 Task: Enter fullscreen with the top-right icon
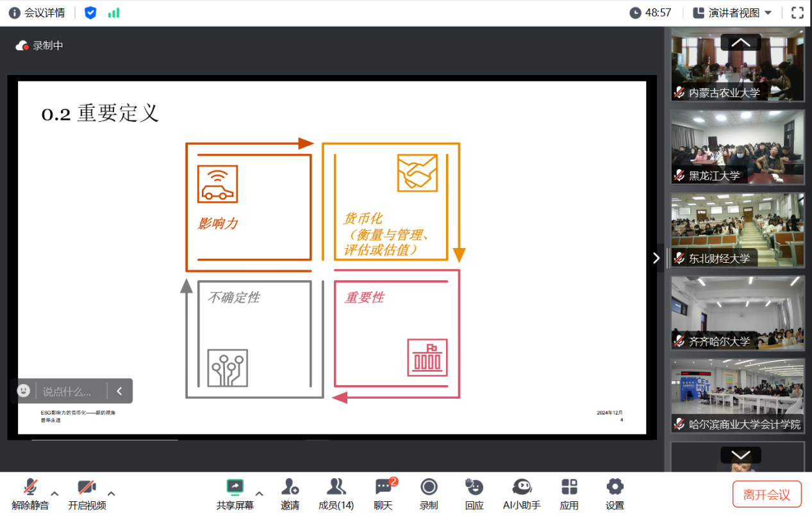click(797, 13)
